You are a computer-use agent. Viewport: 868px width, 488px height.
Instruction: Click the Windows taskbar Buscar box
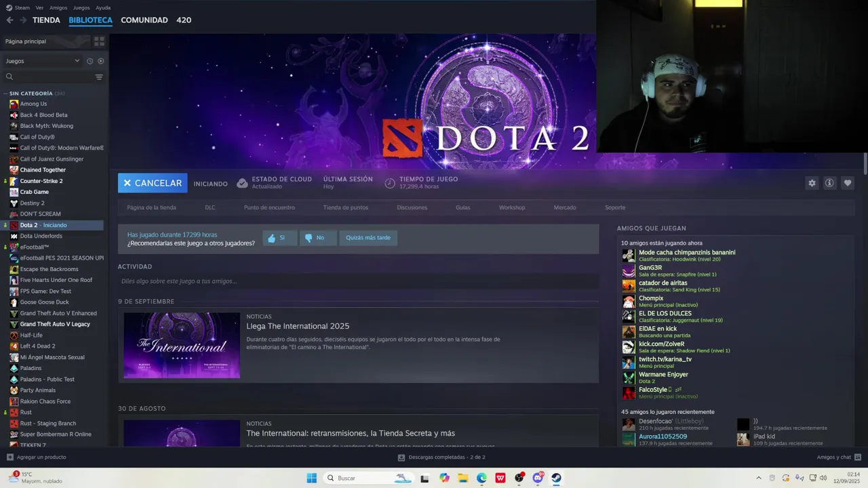coord(368,478)
